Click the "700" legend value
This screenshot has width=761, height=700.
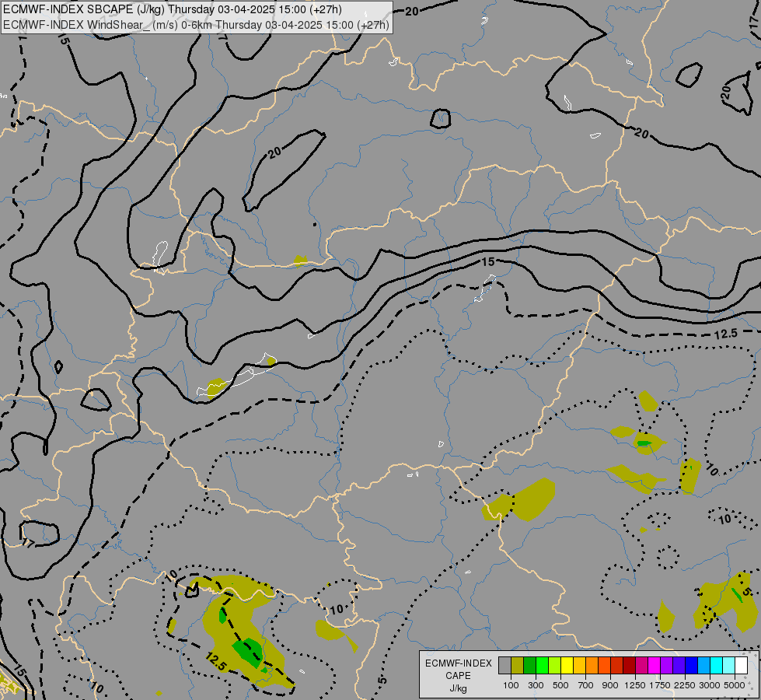click(586, 685)
